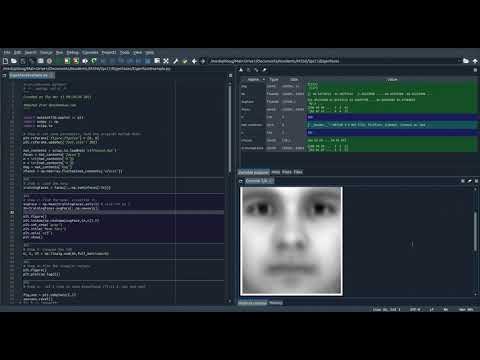Viewport: 480px width, 360px height.
Task: Maximize the current pane icon
Action: coord(157,61)
